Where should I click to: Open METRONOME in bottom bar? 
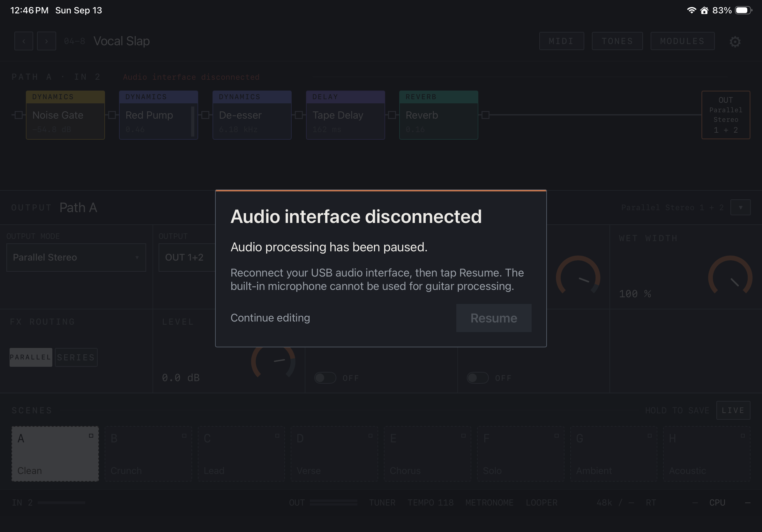coord(489,502)
